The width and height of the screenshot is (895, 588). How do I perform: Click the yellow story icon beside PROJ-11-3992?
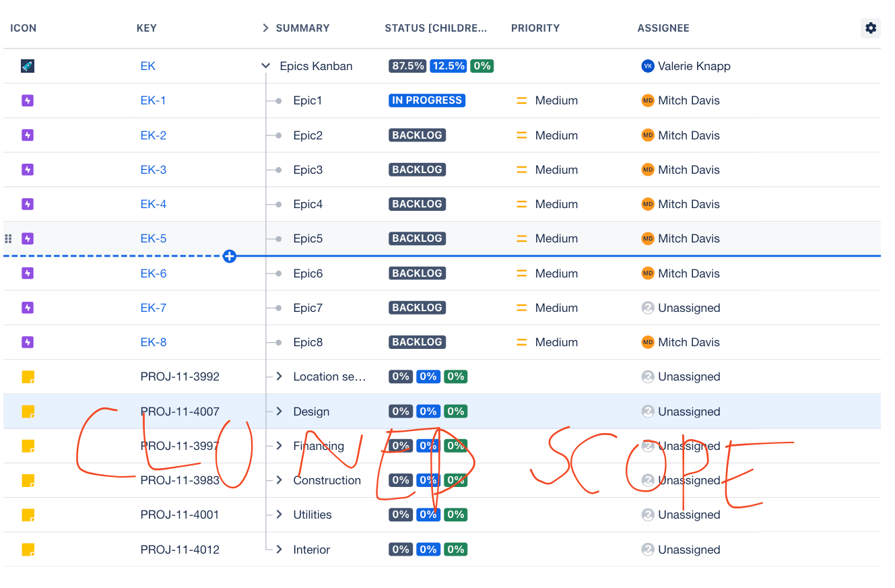(28, 377)
